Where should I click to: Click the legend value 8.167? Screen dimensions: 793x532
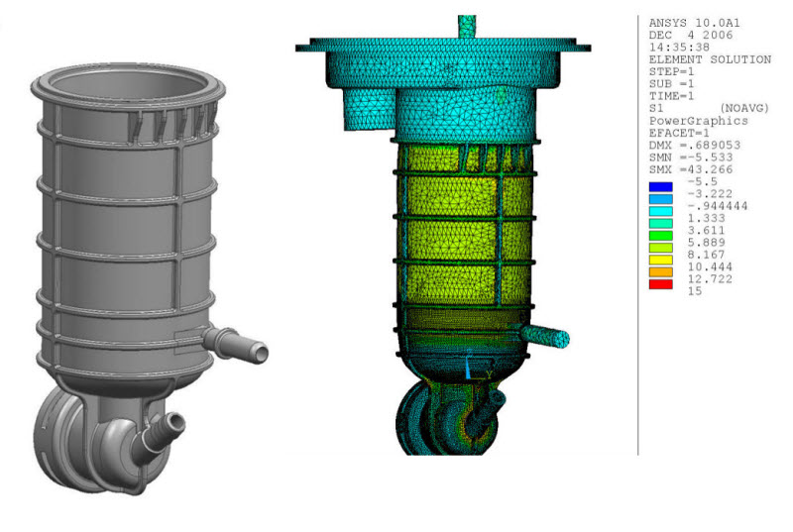(x=706, y=255)
